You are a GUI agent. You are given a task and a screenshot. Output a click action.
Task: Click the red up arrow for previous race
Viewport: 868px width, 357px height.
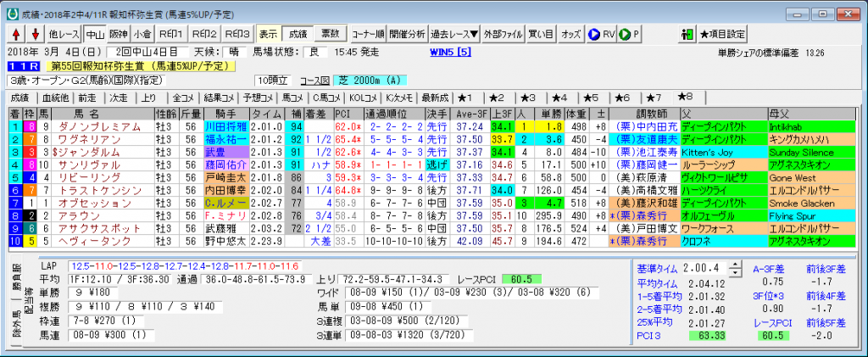coord(17,34)
